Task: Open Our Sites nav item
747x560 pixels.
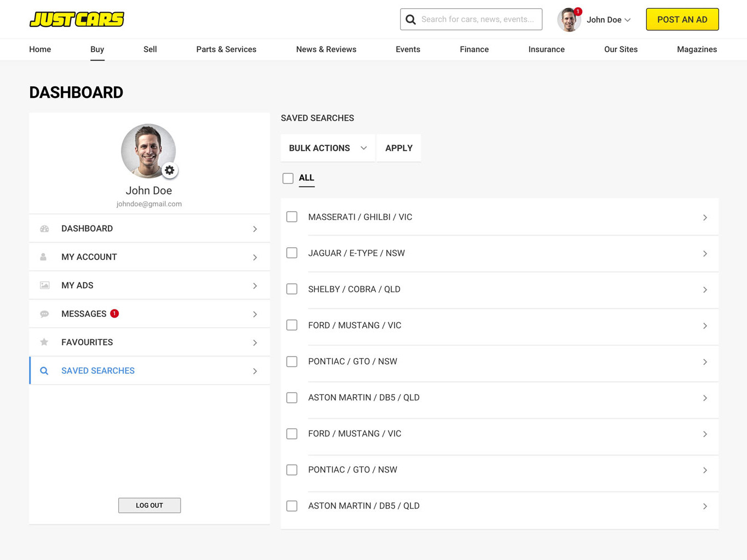Action: click(621, 49)
